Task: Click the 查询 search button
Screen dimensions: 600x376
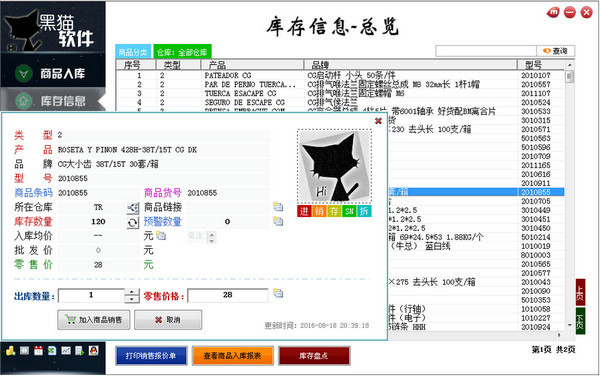Action: pyautogui.click(x=556, y=51)
